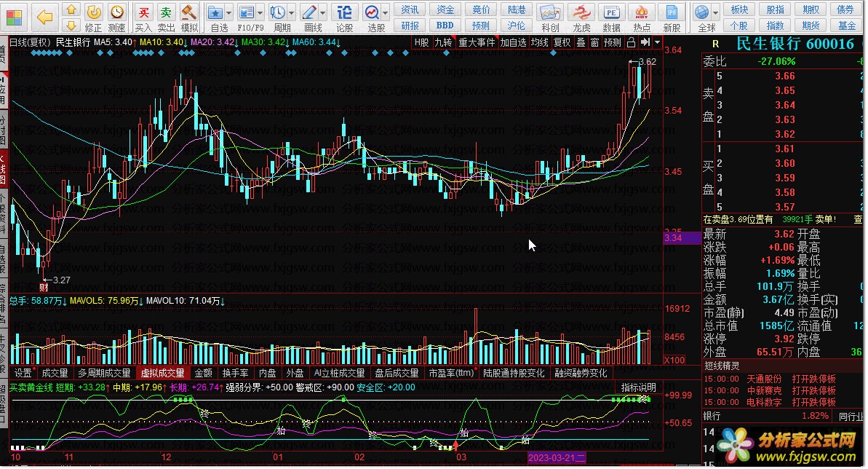Viewport: 868px width, 469px height.
Task: Switch to the 融资融券变化 tab
Action: (581, 373)
